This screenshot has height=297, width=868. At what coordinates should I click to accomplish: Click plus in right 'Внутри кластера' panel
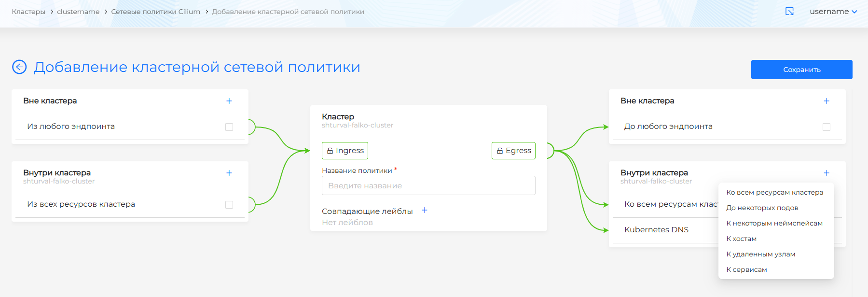(827, 173)
